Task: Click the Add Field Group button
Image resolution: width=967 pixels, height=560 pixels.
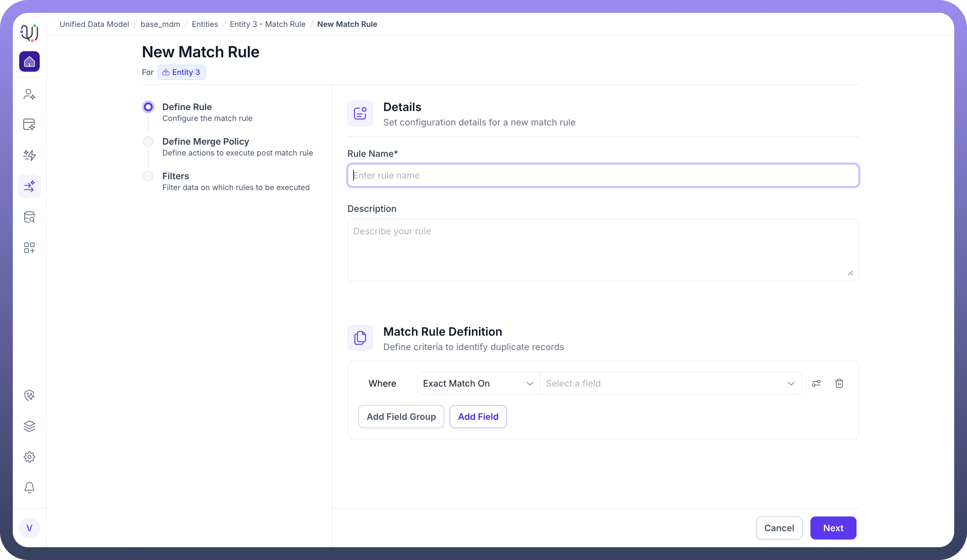Action: pos(401,417)
